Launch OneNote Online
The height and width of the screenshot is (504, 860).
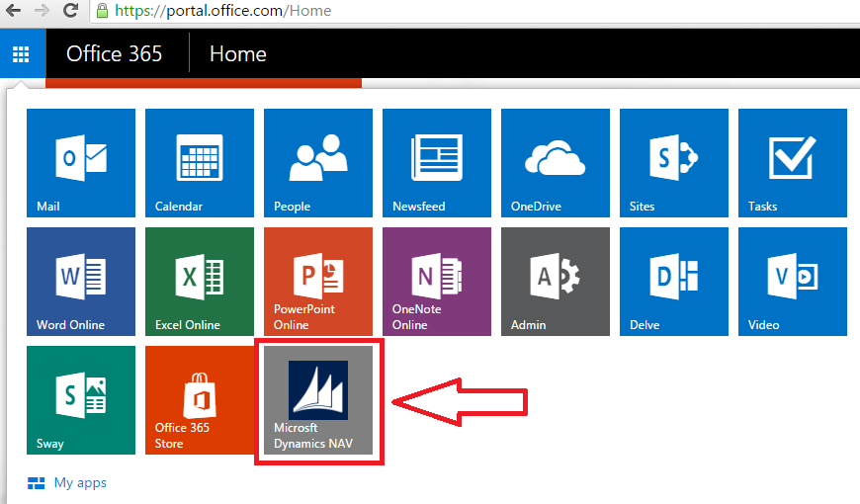(437, 282)
